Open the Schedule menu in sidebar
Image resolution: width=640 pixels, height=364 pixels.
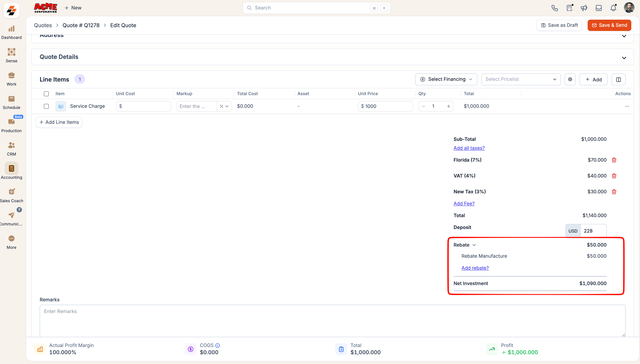pos(12,102)
